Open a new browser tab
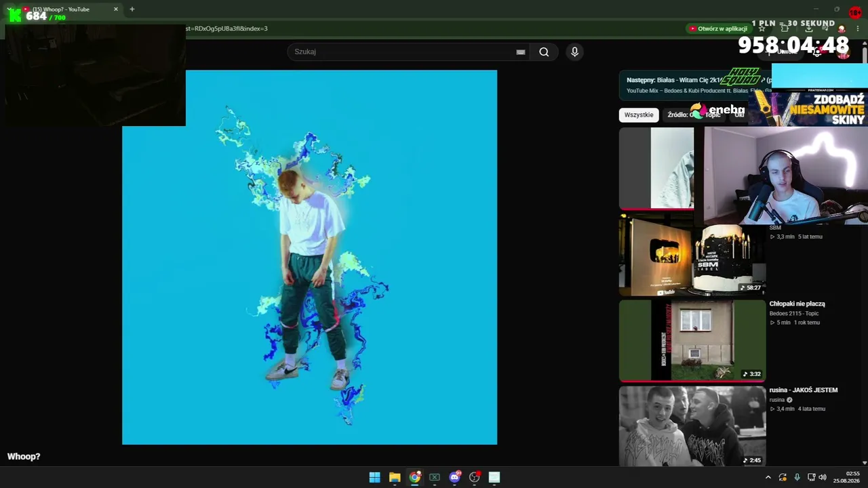The height and width of the screenshot is (488, 868). (x=132, y=9)
